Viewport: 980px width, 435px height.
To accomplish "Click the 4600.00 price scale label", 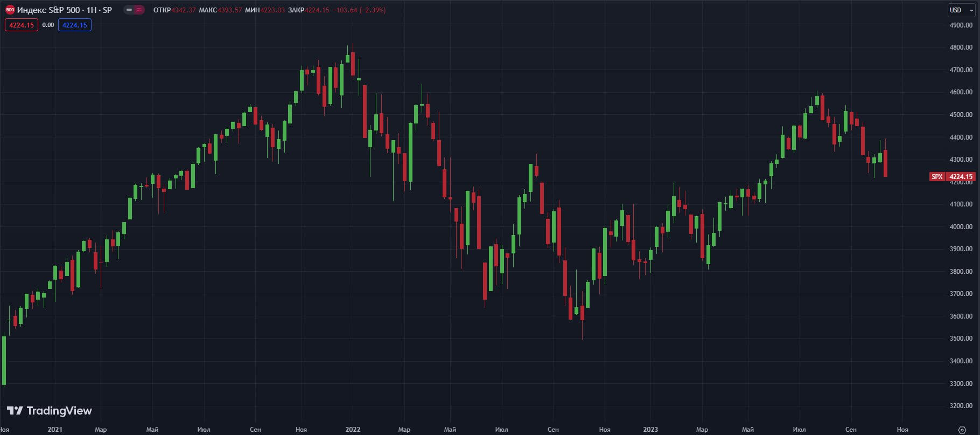I will click(x=961, y=92).
